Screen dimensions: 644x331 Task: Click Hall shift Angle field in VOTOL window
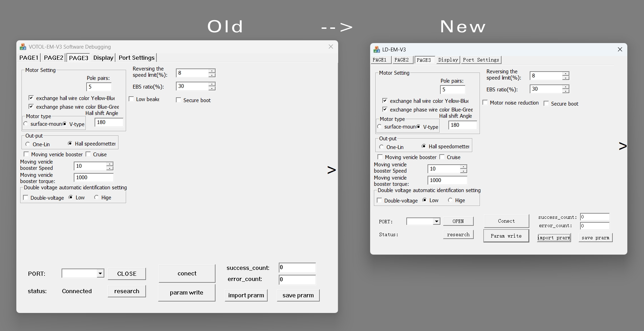[109, 122]
